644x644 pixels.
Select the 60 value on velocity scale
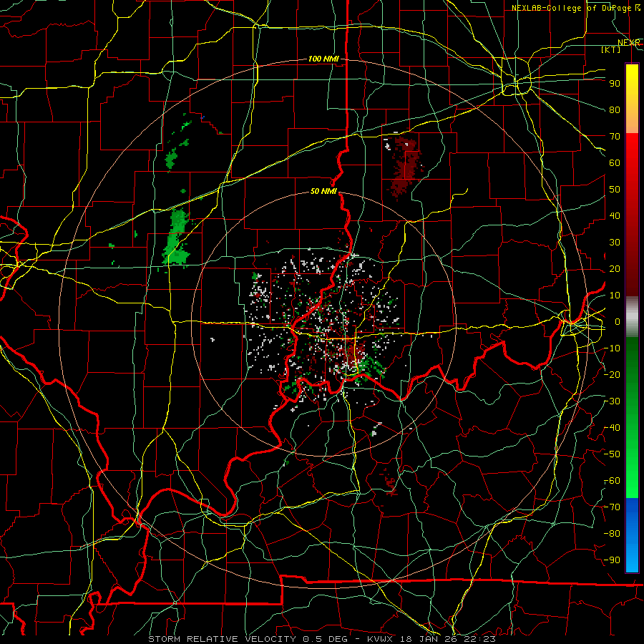pos(615,162)
